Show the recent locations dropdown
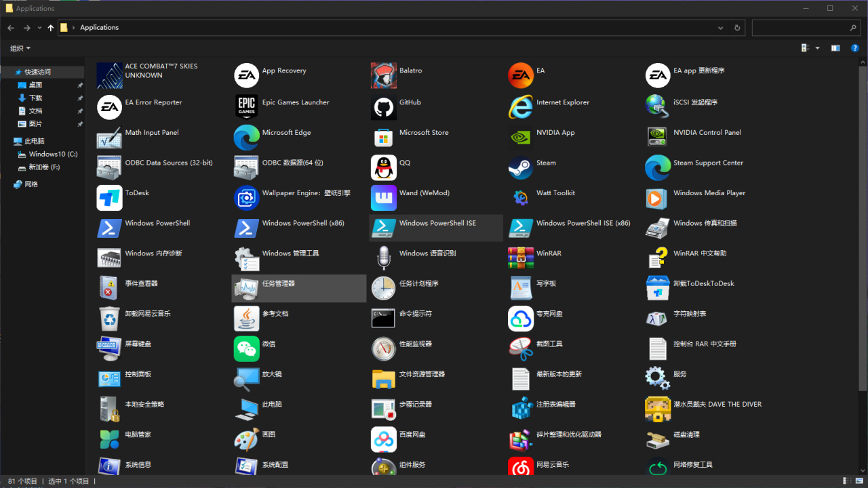Screen dimensions: 868x488 pos(40,28)
